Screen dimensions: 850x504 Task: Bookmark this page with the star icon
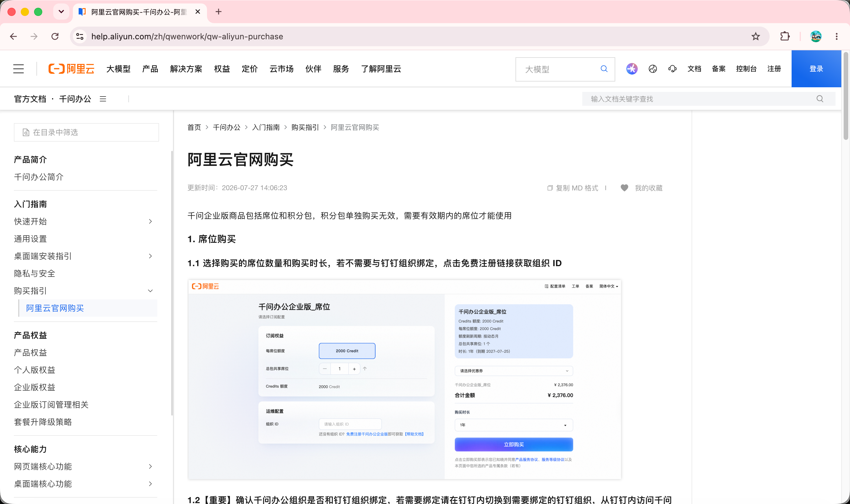pos(755,36)
